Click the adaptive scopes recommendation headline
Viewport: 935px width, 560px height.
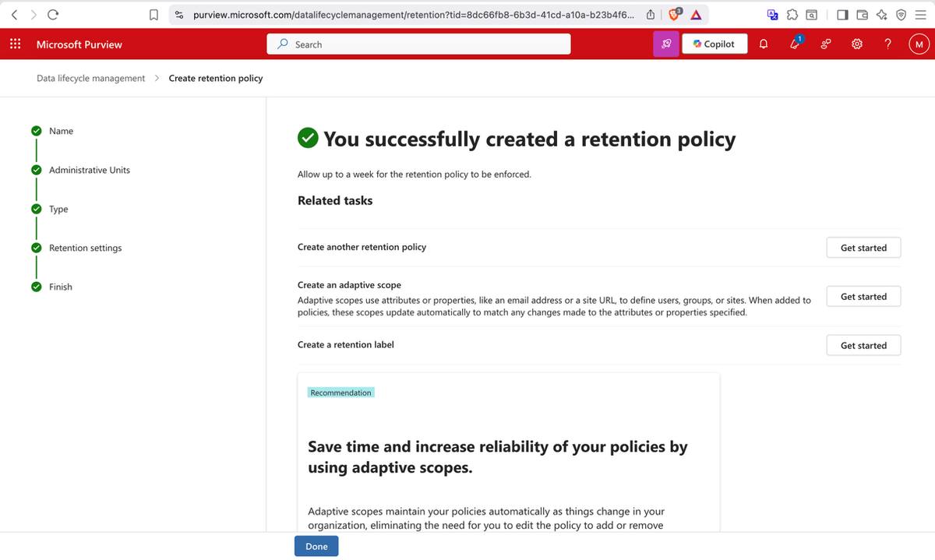pos(498,456)
